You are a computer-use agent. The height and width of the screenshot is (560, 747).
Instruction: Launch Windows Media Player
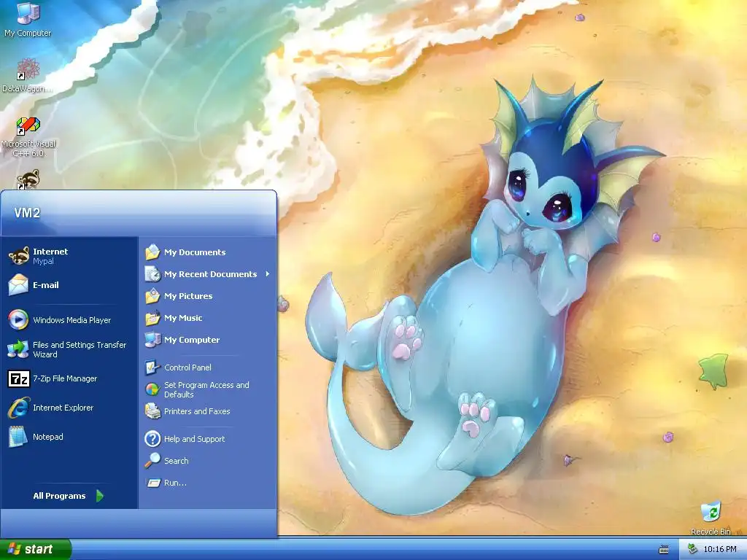pos(69,320)
